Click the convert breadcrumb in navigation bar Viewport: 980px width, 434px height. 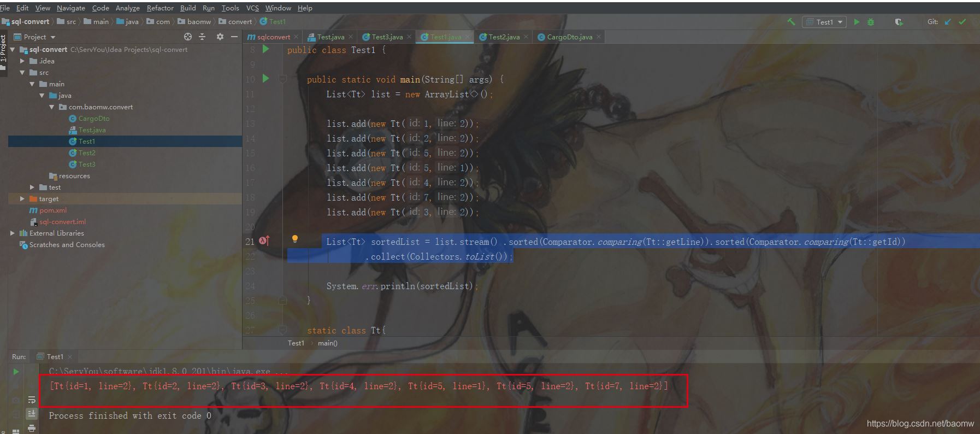click(x=240, y=22)
